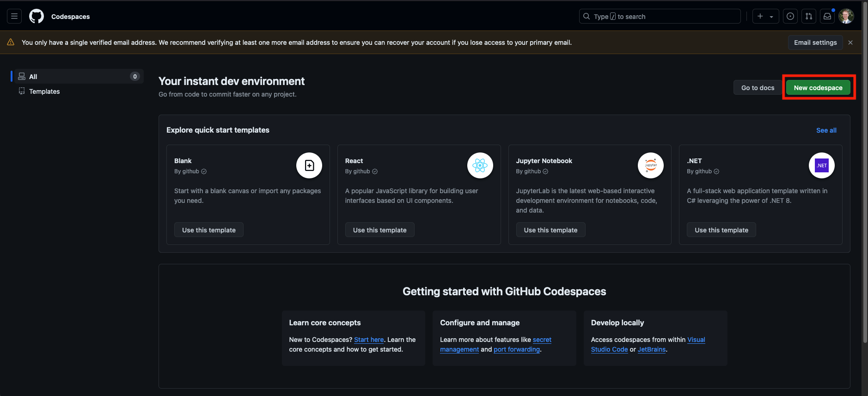This screenshot has width=868, height=396.
Task: Open the JetBrains link
Action: click(x=652, y=349)
